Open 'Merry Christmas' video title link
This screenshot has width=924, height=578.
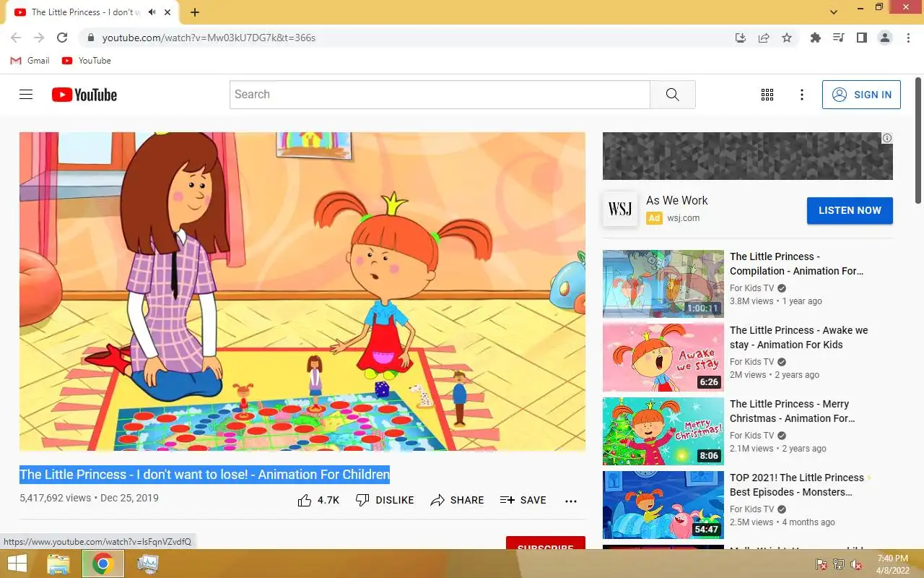[x=792, y=411]
